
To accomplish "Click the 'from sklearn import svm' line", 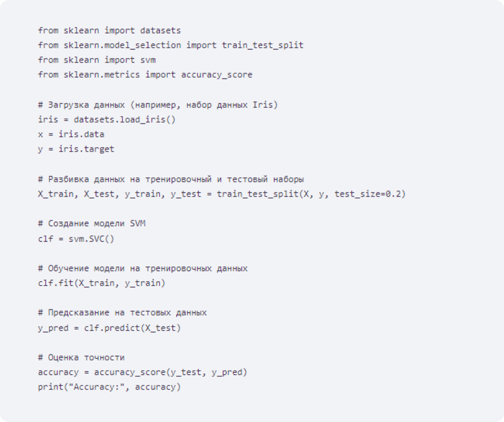I will [97, 60].
